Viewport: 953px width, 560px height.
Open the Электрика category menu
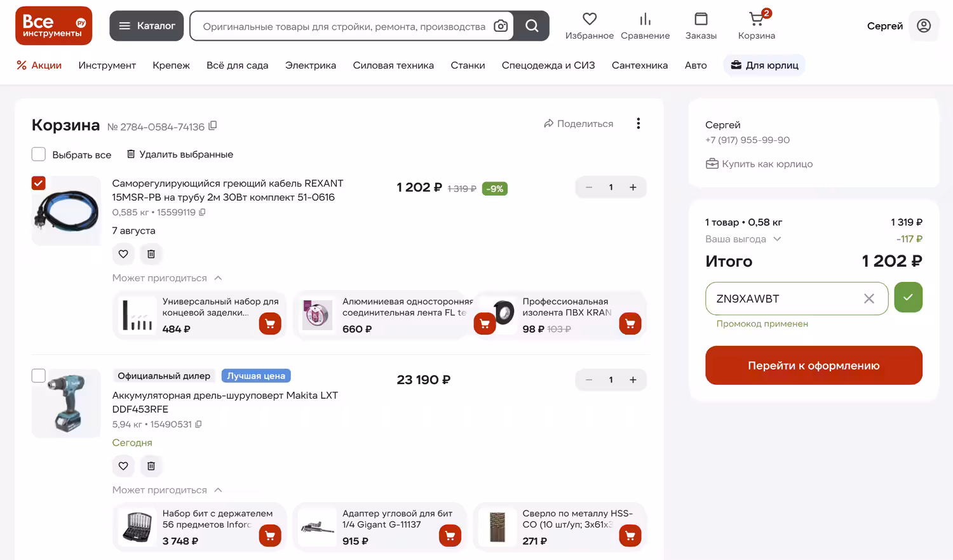tap(311, 65)
